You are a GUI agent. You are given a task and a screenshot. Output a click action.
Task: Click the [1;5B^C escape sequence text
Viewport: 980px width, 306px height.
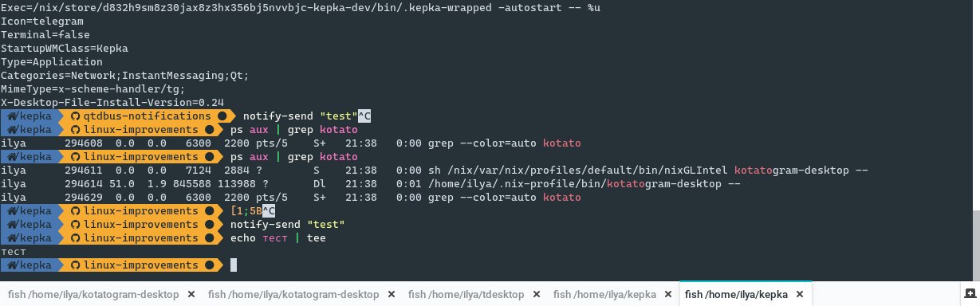[252, 210]
